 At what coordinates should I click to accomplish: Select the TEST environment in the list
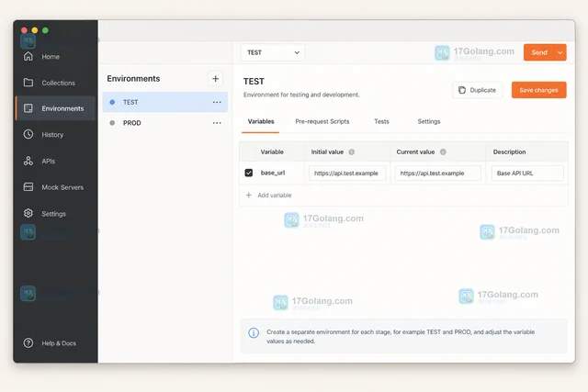pos(165,102)
